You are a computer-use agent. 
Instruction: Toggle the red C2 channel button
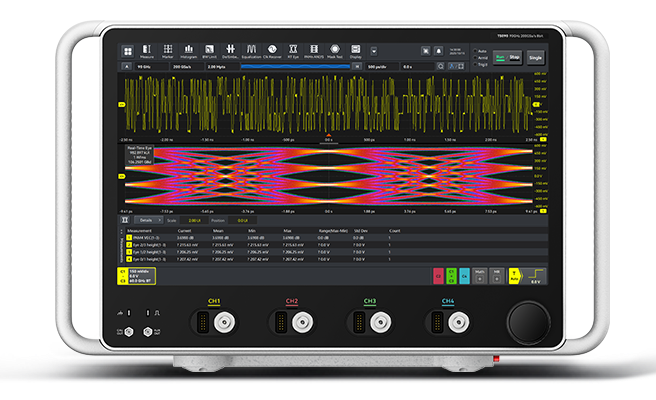tap(438, 276)
